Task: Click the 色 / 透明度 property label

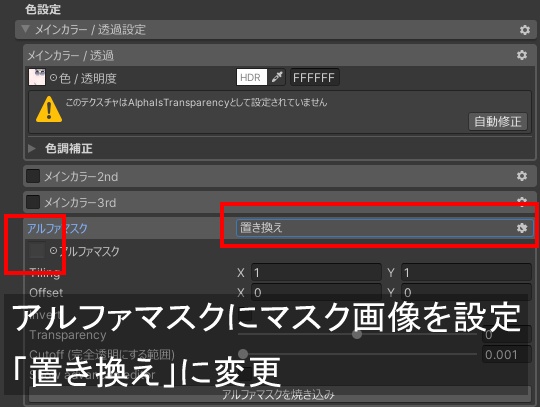Action: [88, 79]
